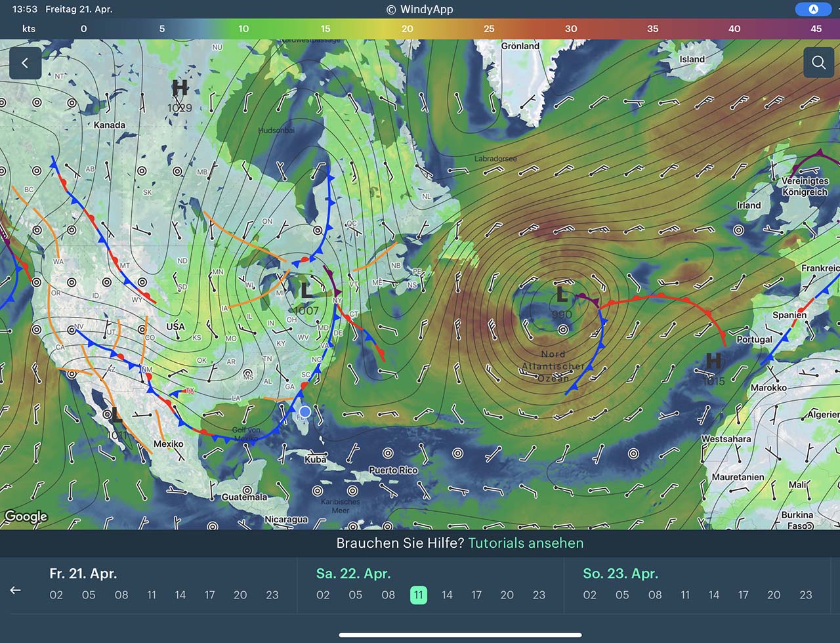Tap the 30 kts mark on wind scale
840x643 pixels.
[x=571, y=29]
